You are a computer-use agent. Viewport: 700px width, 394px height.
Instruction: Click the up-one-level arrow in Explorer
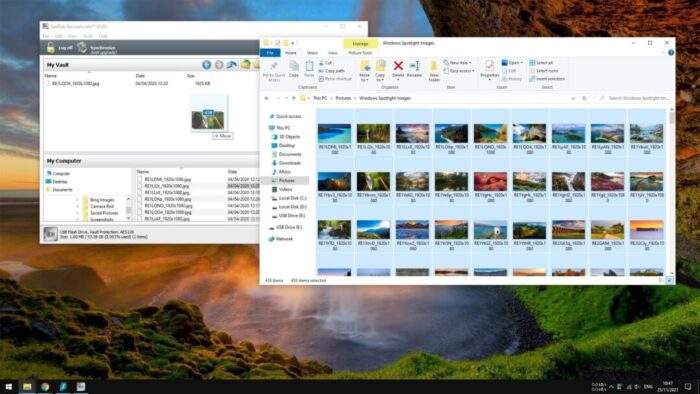[x=294, y=98]
